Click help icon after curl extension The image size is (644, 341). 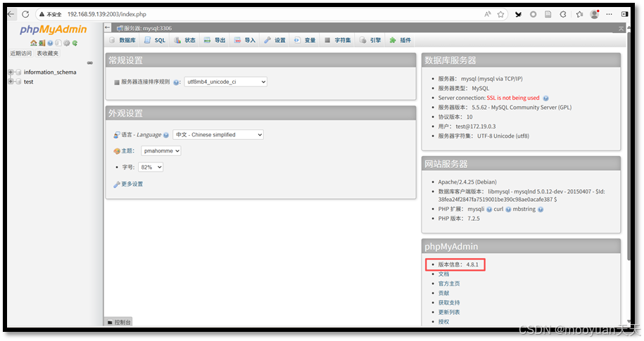pos(508,210)
